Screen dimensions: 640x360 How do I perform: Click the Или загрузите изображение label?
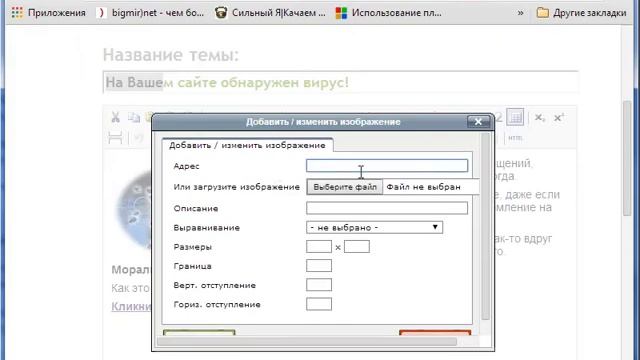pos(236,187)
